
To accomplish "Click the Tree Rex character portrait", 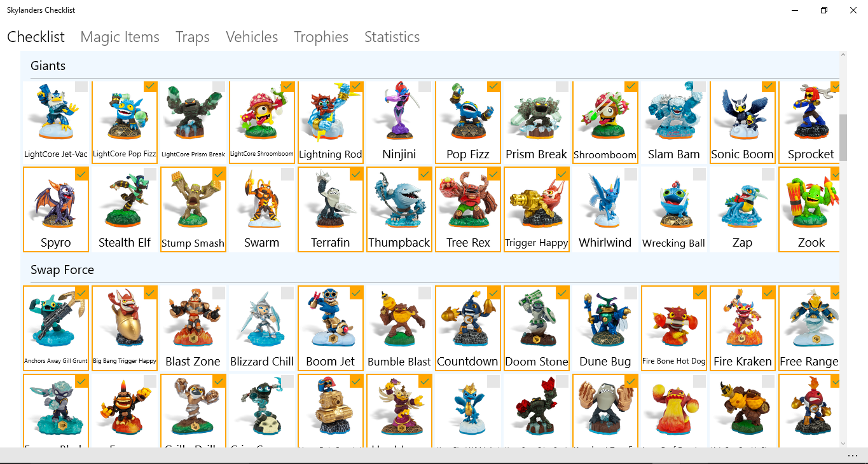I will [467, 203].
